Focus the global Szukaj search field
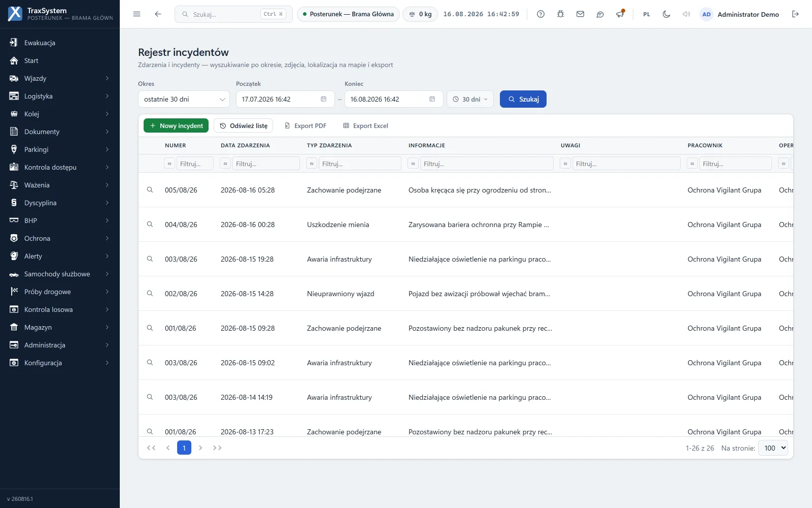The height and width of the screenshot is (508, 812). tap(233, 14)
